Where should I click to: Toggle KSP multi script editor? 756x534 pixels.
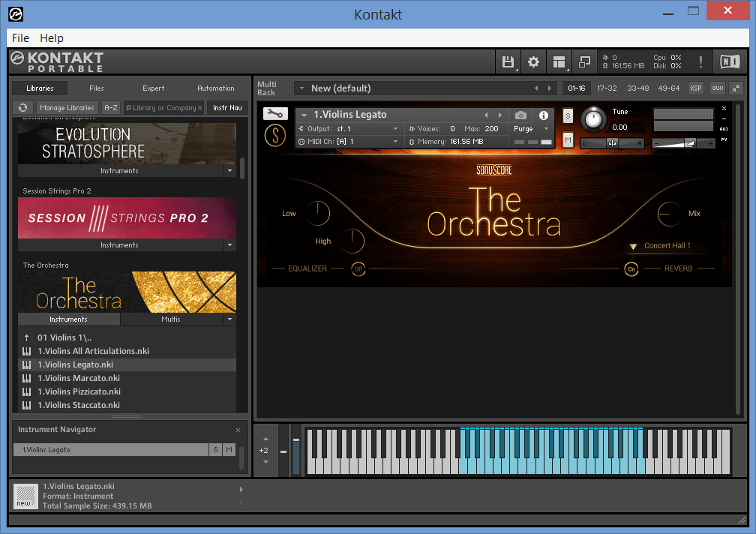click(696, 88)
